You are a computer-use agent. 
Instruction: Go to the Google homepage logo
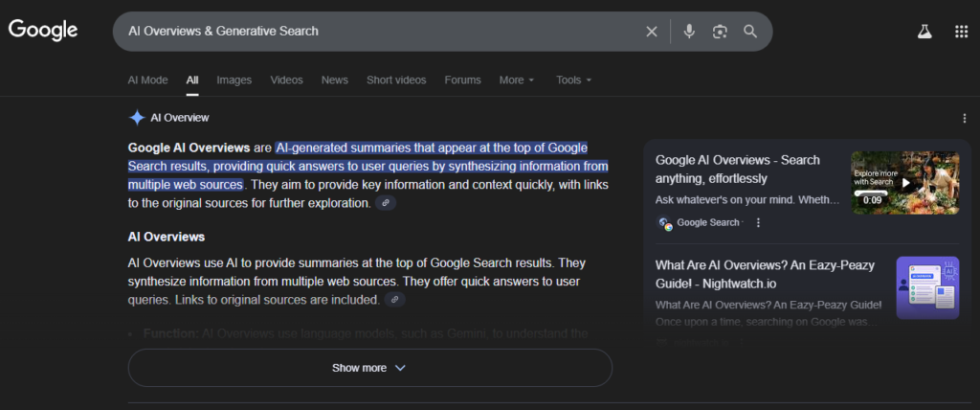click(43, 31)
